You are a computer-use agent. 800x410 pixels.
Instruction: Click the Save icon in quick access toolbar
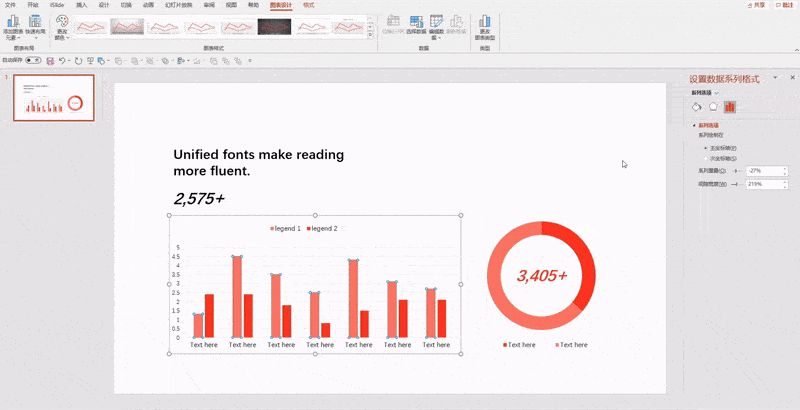point(50,61)
